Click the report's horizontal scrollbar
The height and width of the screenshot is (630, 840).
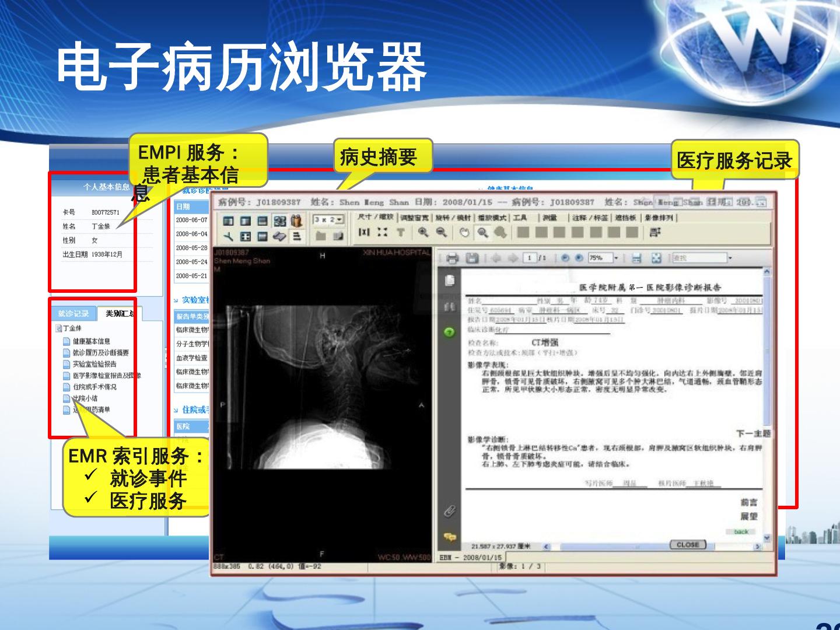coord(653,547)
